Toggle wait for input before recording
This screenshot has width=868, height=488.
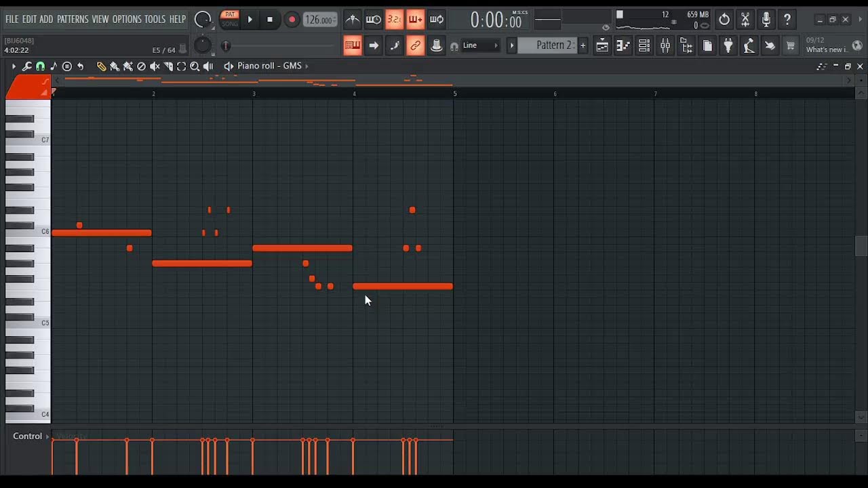click(373, 20)
